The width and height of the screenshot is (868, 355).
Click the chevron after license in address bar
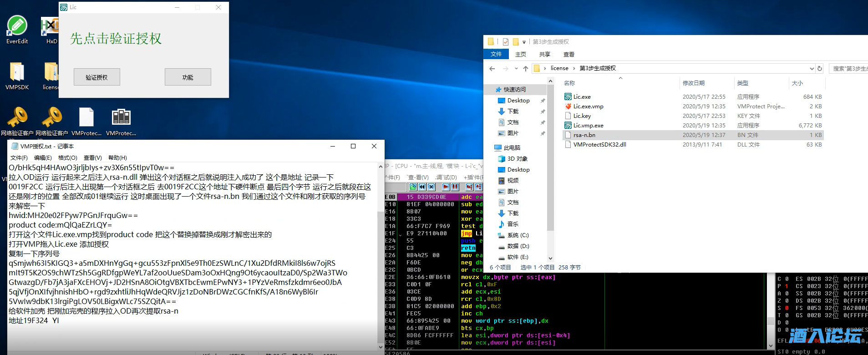point(574,68)
